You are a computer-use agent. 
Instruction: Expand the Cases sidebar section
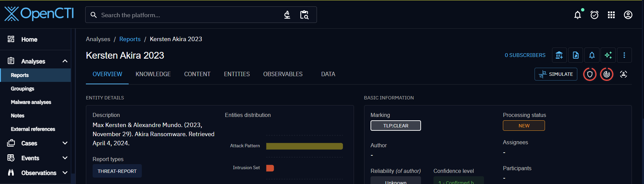click(x=65, y=143)
